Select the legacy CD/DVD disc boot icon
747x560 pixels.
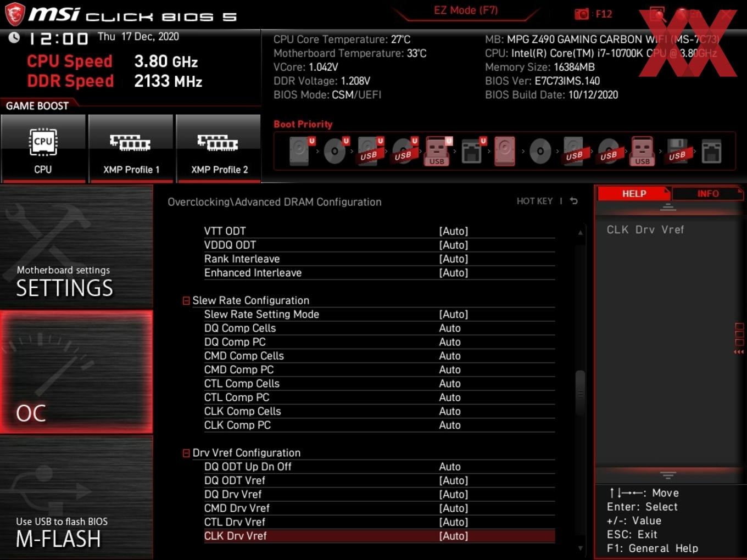(540, 151)
